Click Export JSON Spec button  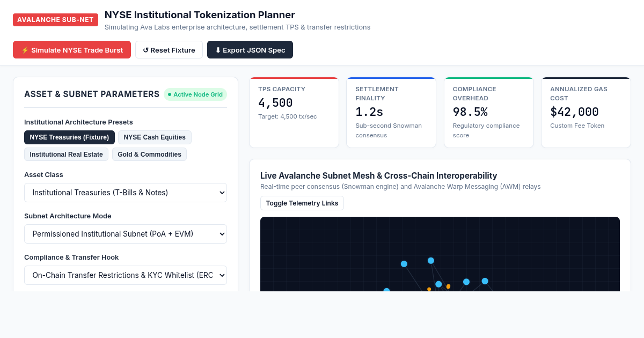[x=250, y=50]
